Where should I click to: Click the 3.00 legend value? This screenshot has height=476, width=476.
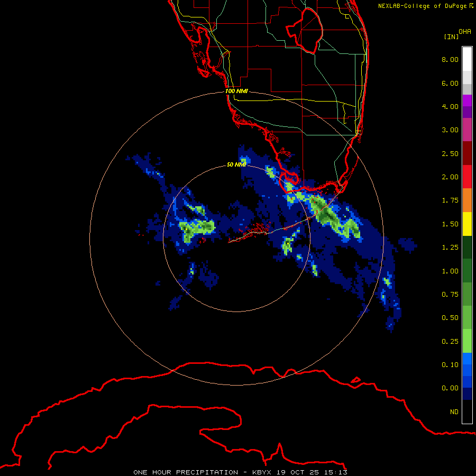coord(450,130)
